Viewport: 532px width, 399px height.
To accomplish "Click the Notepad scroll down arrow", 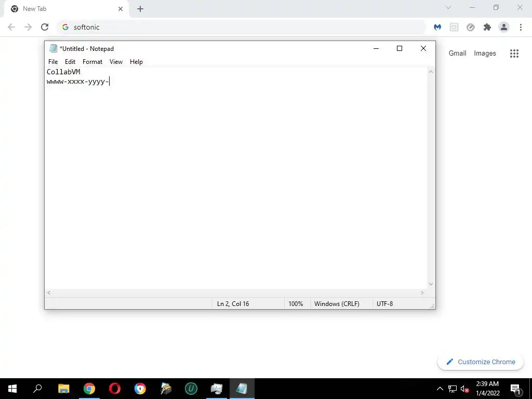I will pos(431,284).
